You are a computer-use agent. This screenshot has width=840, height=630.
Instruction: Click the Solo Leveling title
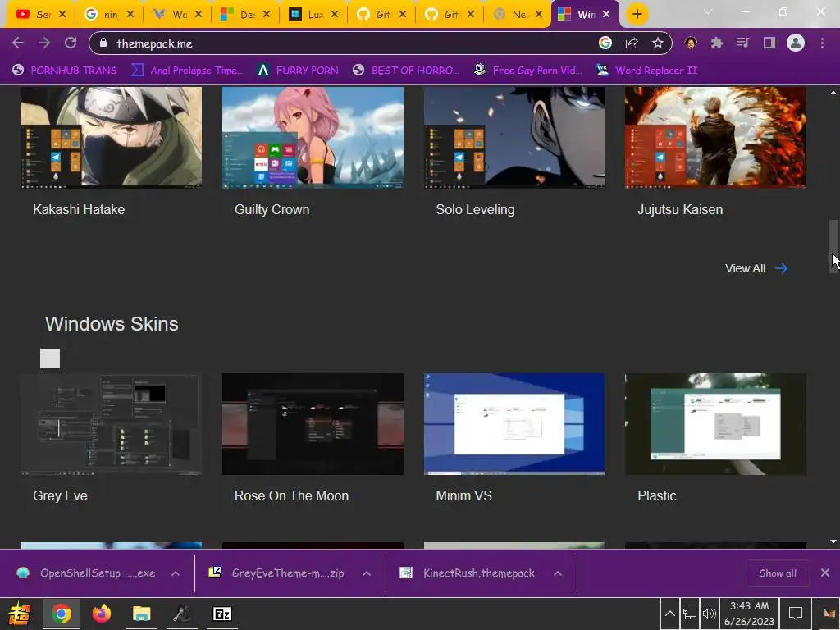point(475,209)
